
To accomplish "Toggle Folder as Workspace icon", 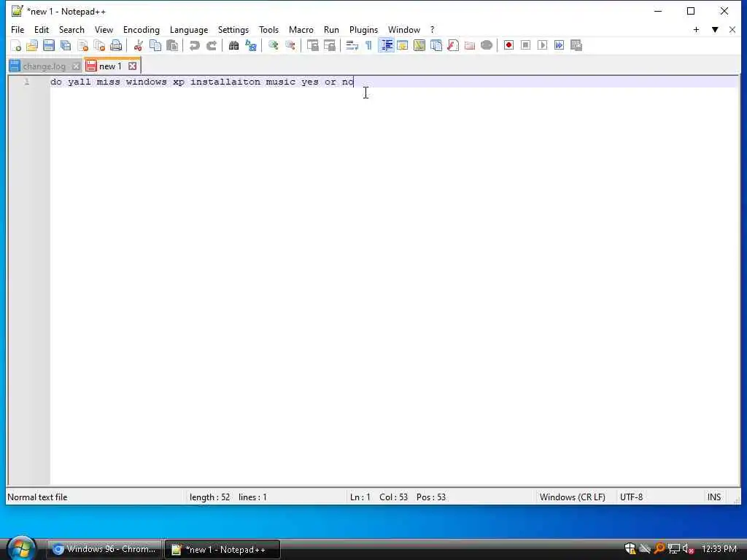I will [x=470, y=45].
